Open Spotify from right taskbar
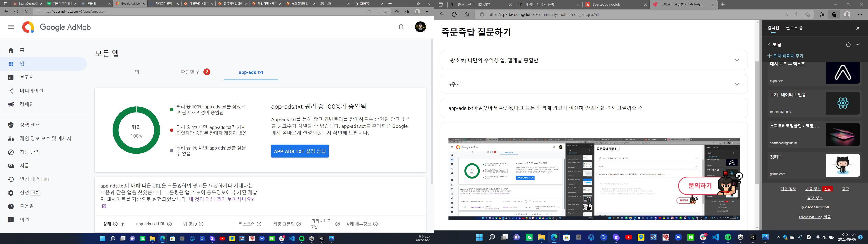The height and width of the screenshot is (244, 868). click(728, 237)
